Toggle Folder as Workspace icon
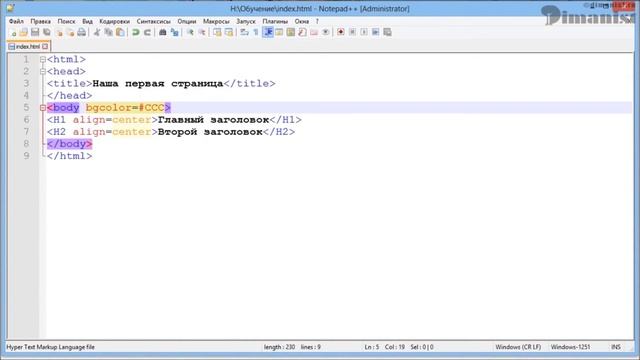Viewport: 640px width, 360px height. tap(314, 32)
